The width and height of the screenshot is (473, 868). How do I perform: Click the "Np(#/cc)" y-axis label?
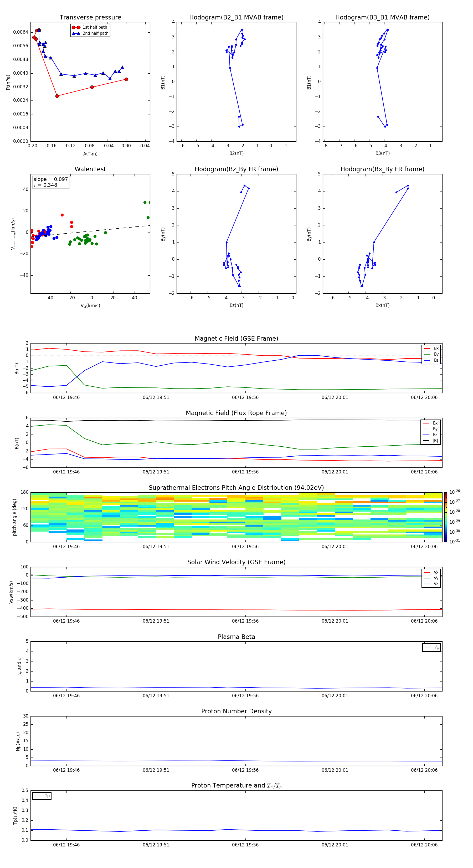tap(18, 741)
